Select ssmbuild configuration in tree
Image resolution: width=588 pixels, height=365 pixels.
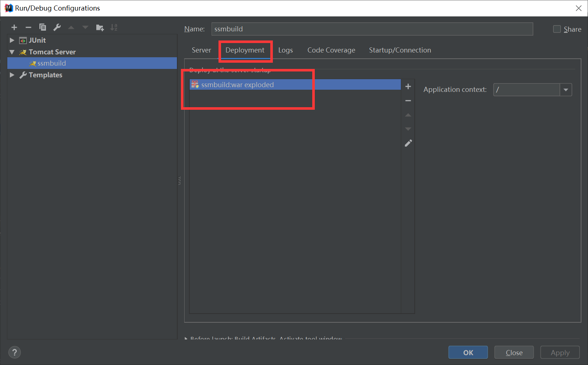click(92, 63)
